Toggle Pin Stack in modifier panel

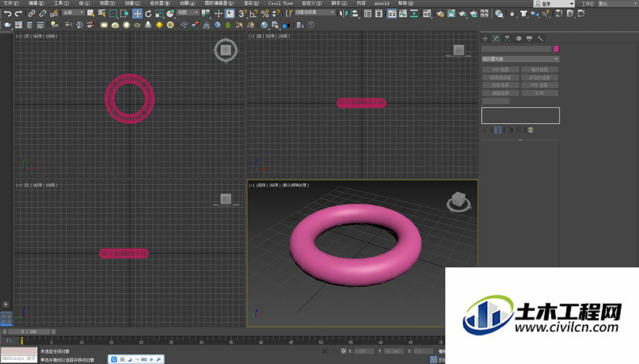point(486,130)
